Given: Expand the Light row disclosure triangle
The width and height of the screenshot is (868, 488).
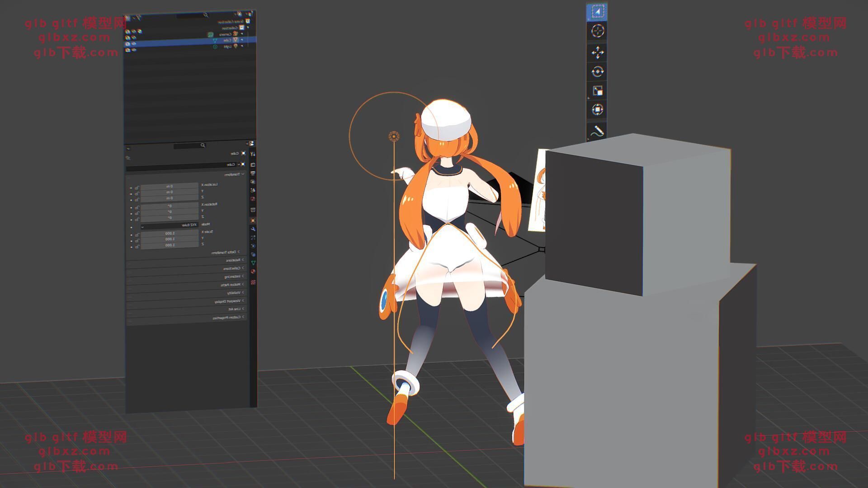Looking at the screenshot, I should 242,46.
